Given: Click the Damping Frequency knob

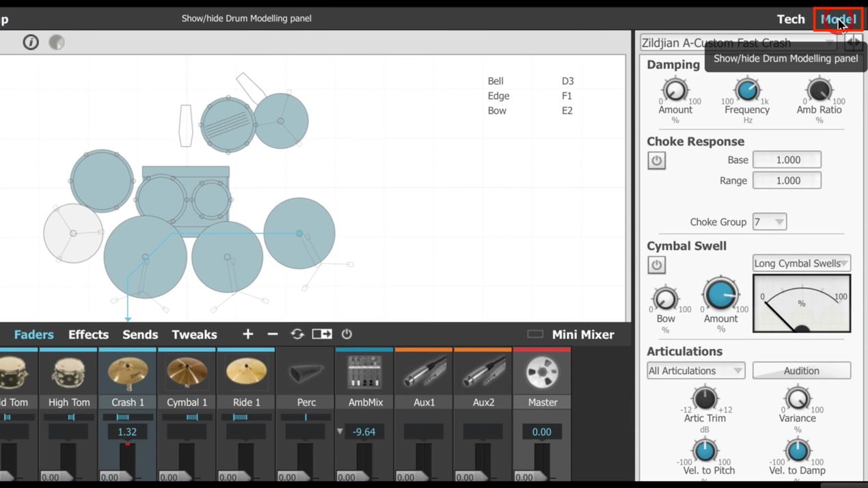Looking at the screenshot, I should (x=747, y=90).
